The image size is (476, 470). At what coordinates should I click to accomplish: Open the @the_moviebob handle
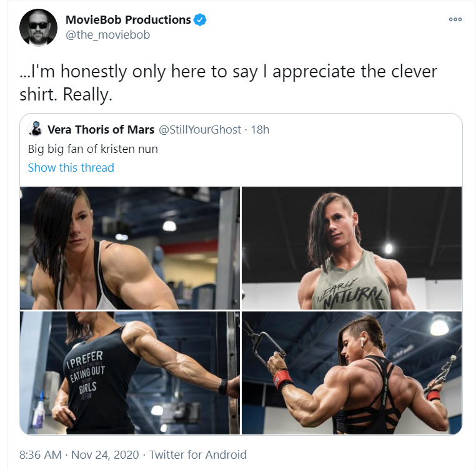[108, 34]
